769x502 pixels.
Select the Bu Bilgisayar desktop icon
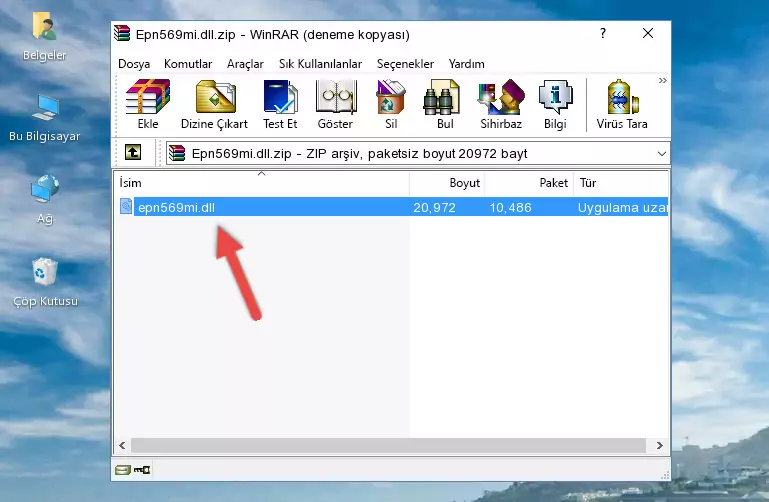click(44, 118)
